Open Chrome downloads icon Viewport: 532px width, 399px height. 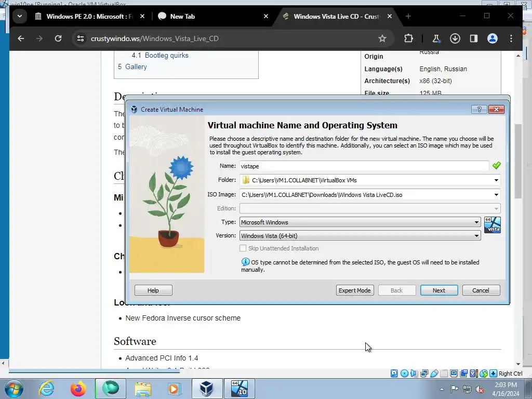pyautogui.click(x=455, y=38)
